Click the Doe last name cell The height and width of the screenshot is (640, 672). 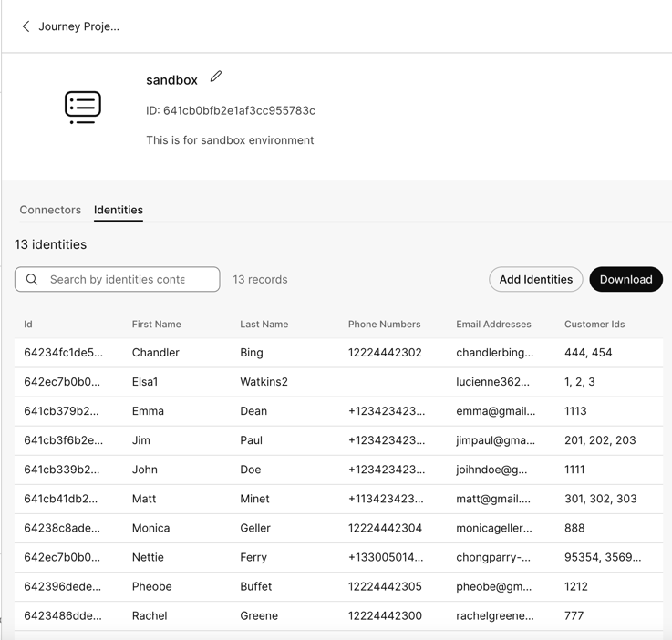coord(251,470)
